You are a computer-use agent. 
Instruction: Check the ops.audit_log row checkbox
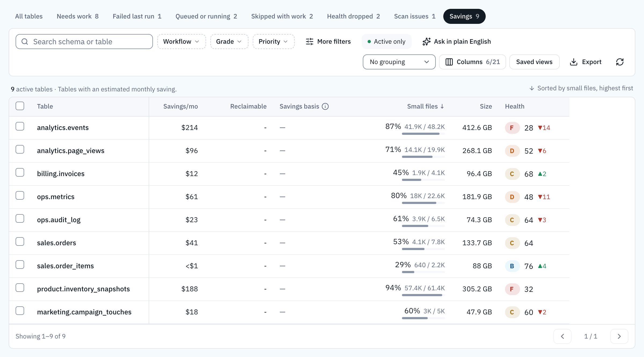(x=20, y=219)
